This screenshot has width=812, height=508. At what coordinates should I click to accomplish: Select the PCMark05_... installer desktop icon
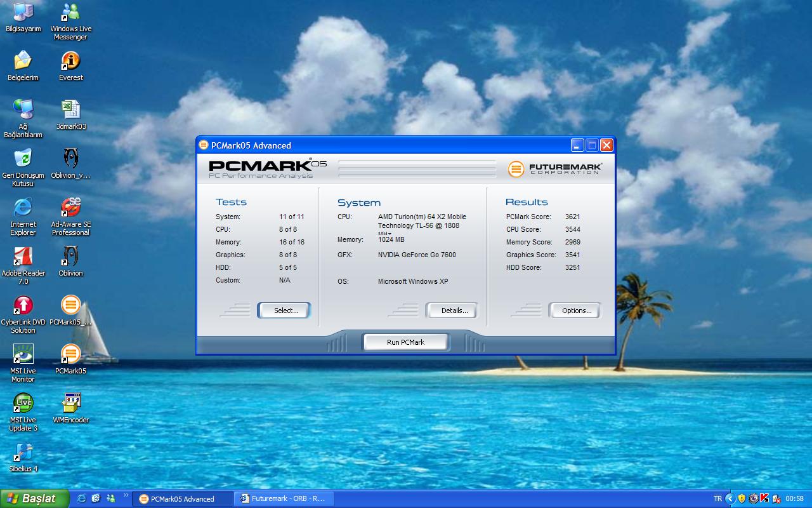pos(70,311)
